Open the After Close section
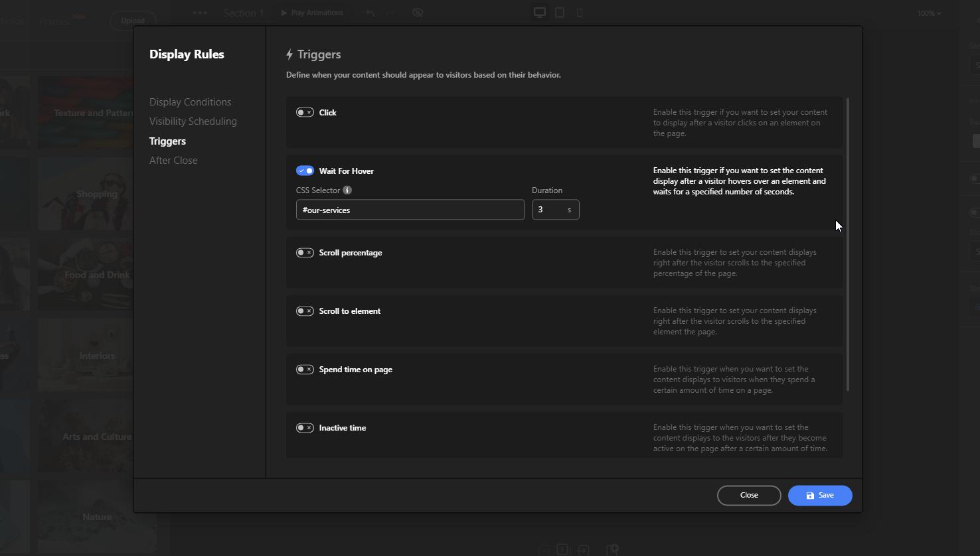Screen dimensions: 980x556 pyautogui.click(x=173, y=161)
